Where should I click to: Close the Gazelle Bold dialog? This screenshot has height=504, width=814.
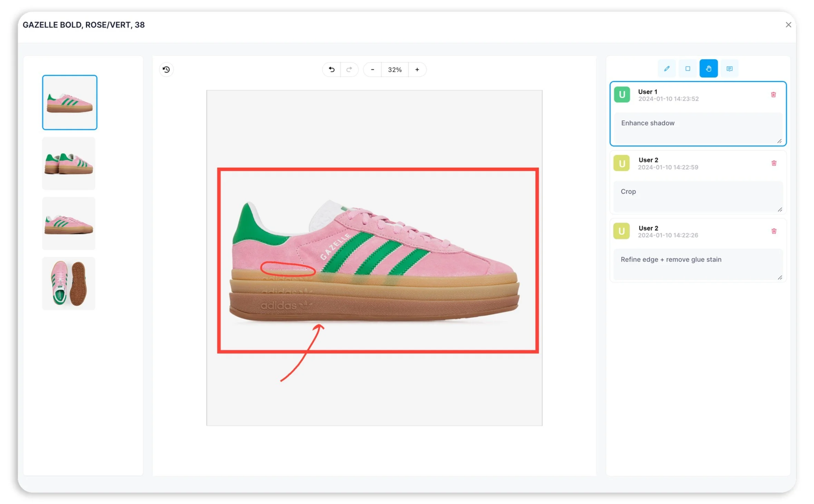click(x=788, y=25)
